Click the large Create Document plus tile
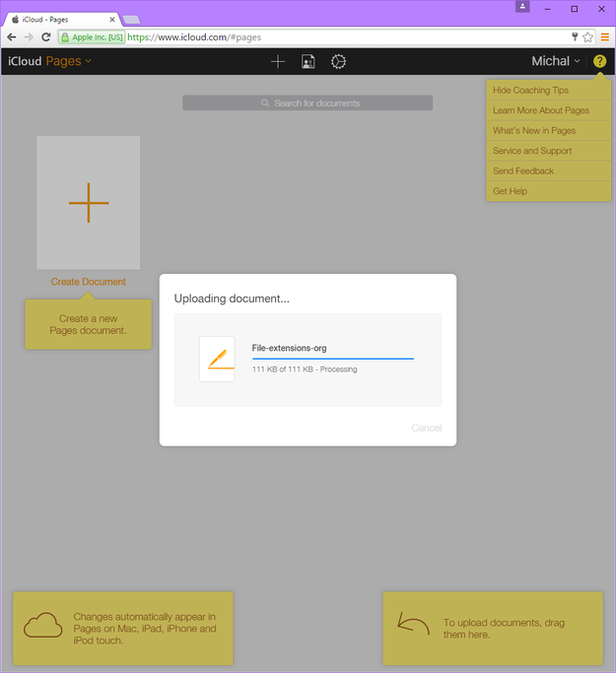 pos(89,203)
